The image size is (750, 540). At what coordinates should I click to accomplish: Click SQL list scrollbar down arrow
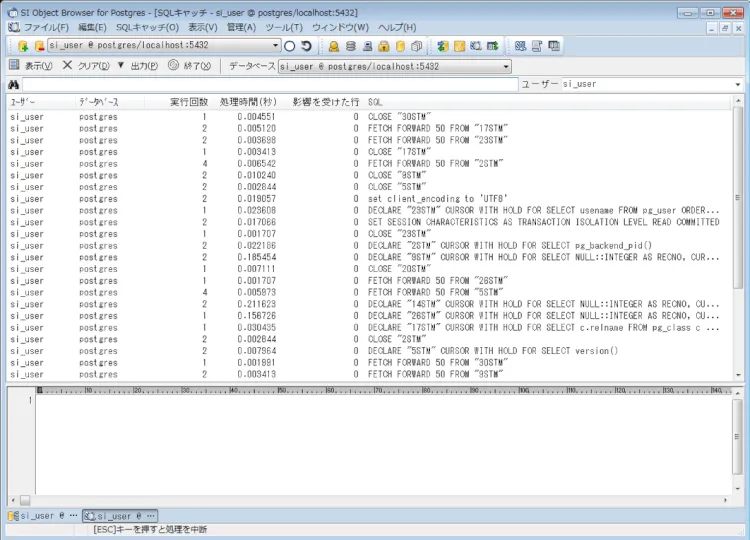pyautogui.click(x=738, y=375)
